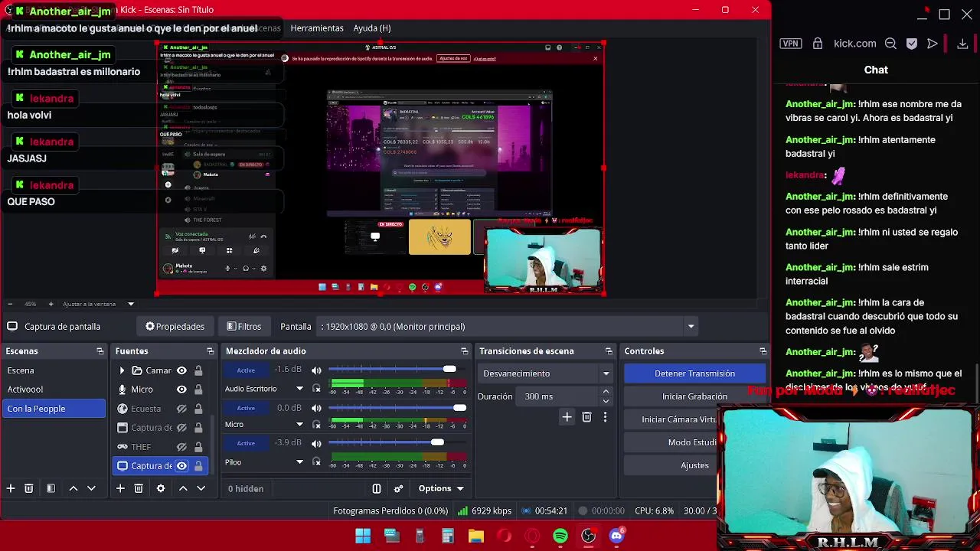Open Audio Escritorio channel dropdown arrow
980x551 pixels.
(x=299, y=389)
